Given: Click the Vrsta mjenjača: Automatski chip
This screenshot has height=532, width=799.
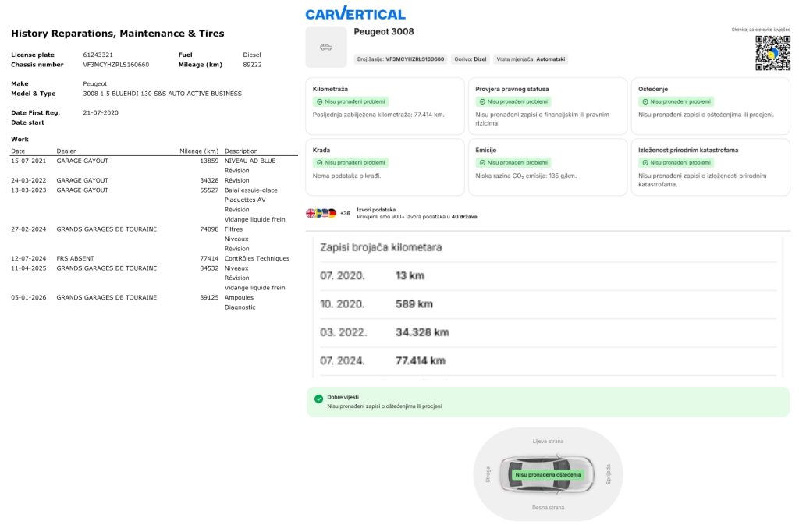Looking at the screenshot, I should (531, 59).
